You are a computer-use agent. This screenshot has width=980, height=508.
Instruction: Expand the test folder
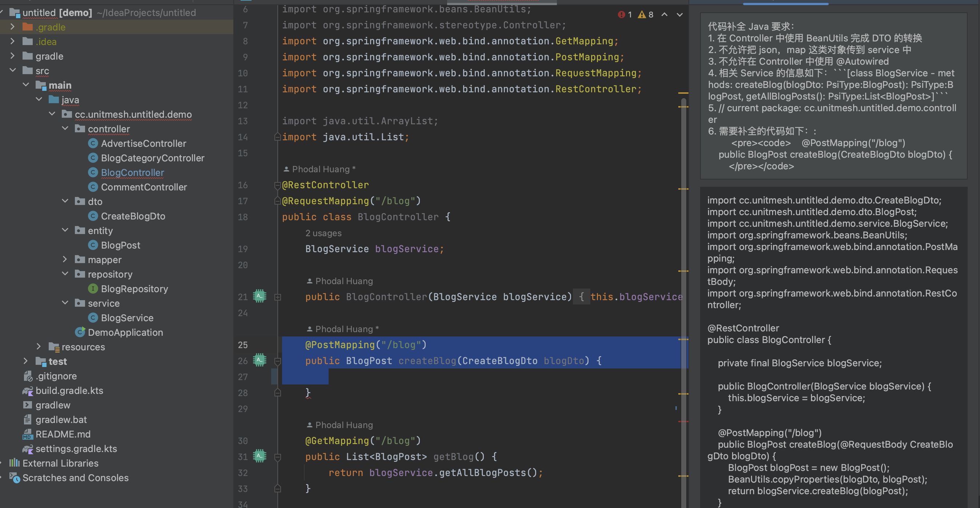click(x=26, y=361)
